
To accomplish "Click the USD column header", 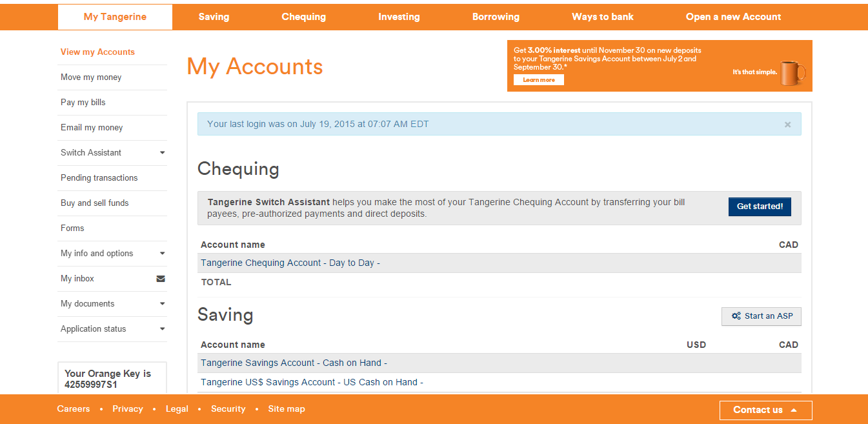I will click(696, 345).
